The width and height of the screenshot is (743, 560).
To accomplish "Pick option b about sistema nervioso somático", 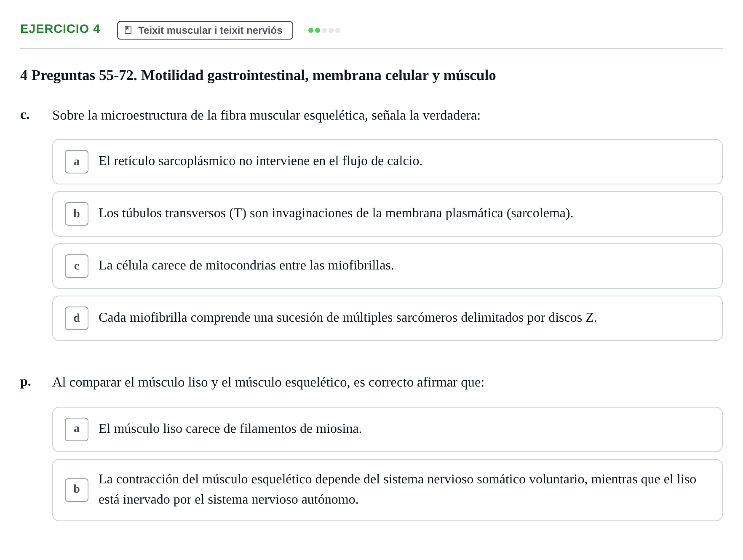I will [x=388, y=490].
